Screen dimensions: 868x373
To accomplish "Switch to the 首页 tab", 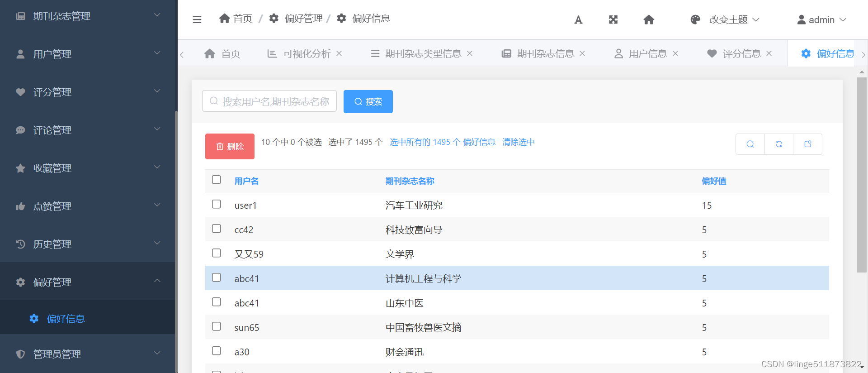I will tap(222, 53).
